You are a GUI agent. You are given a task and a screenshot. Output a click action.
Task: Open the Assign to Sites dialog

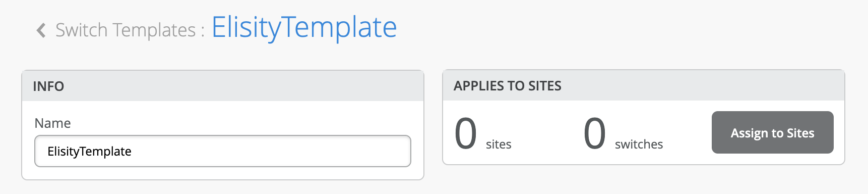773,132
